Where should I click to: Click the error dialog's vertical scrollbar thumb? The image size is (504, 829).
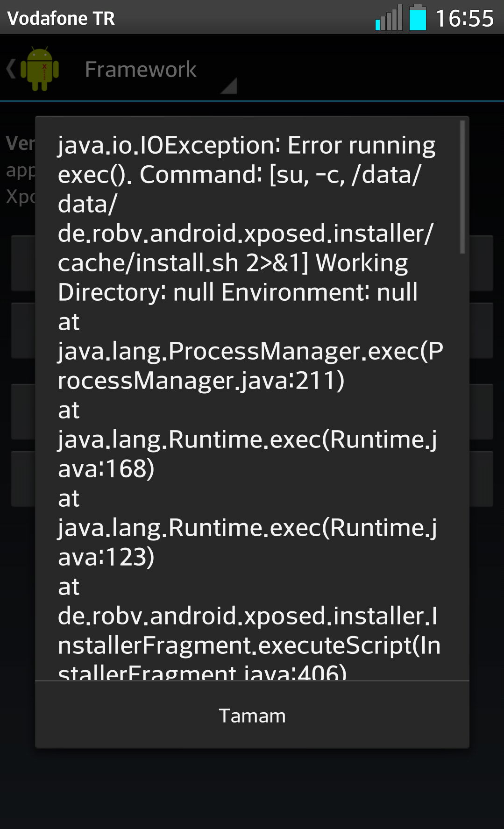462,187
